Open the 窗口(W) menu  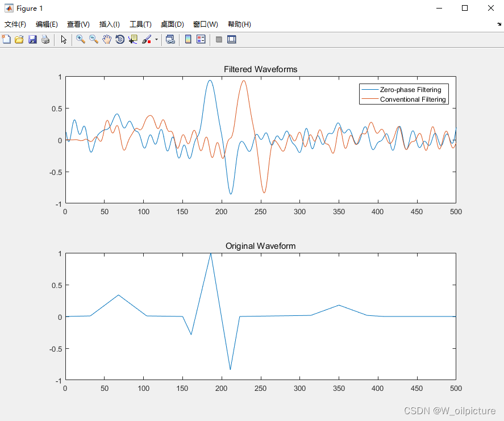point(205,24)
